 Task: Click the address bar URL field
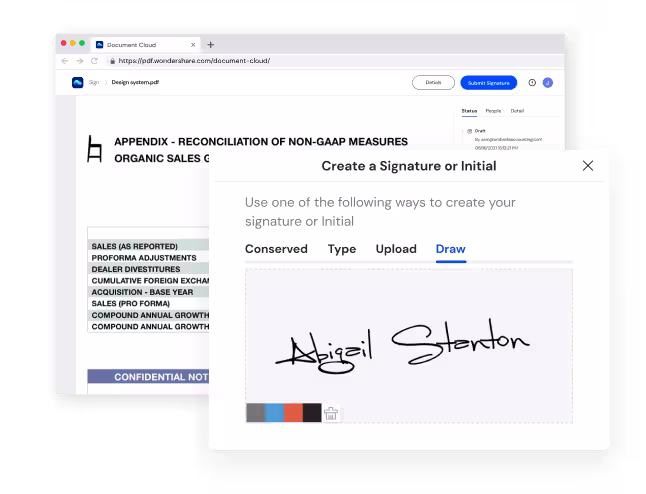(x=334, y=61)
